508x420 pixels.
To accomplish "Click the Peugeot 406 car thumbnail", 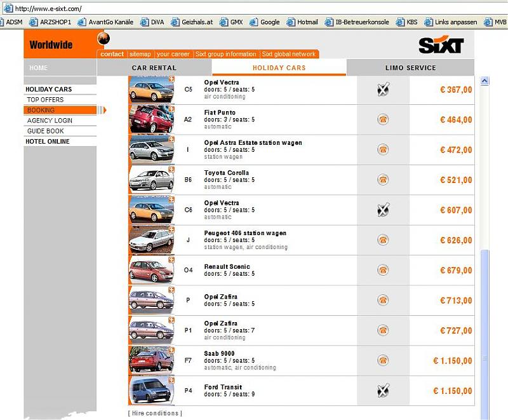I will (x=151, y=240).
